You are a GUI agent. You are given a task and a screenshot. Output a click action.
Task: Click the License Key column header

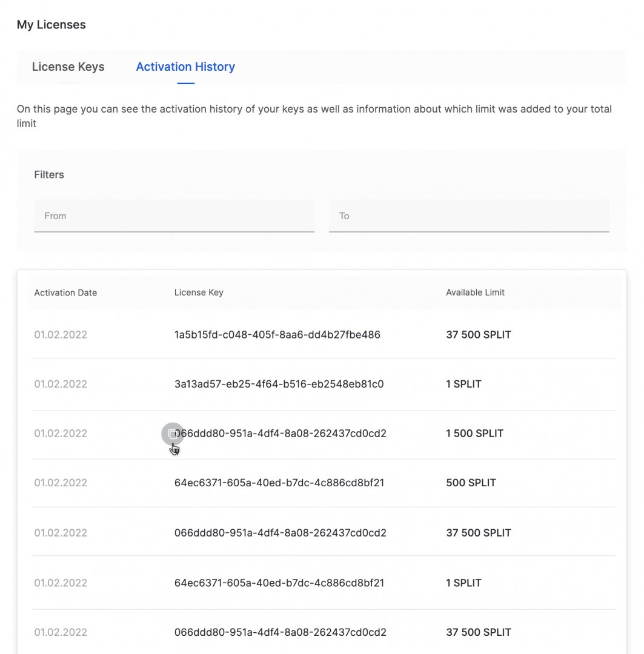point(199,292)
